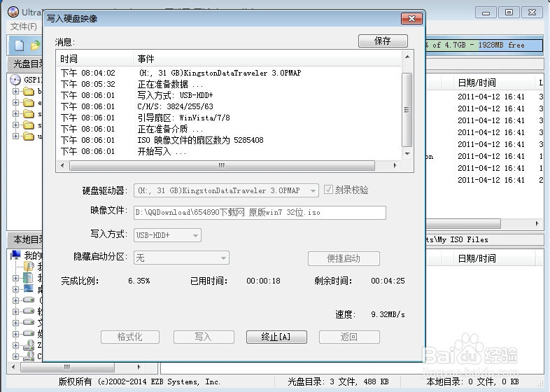Select the 'C/H/S: 3824/255/63' message row
550x392 pixels.
coord(229,106)
